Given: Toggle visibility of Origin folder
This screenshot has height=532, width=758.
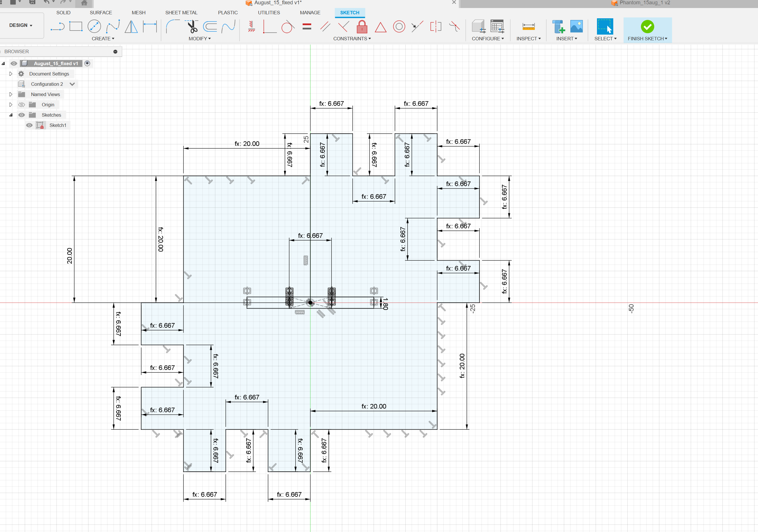Looking at the screenshot, I should 21,105.
